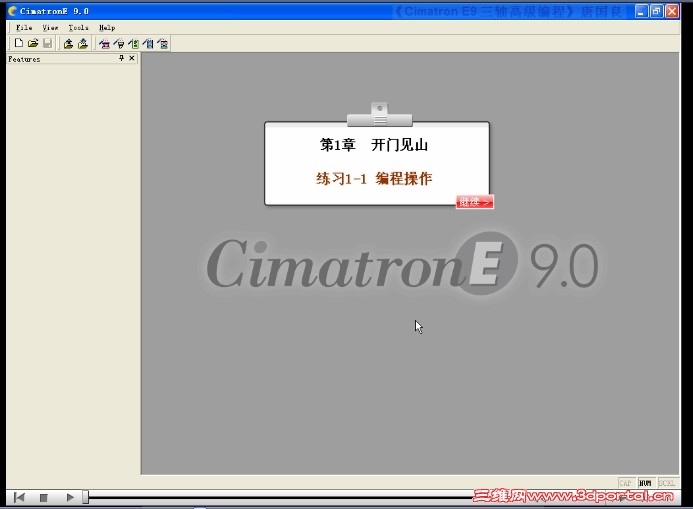Image resolution: width=693 pixels, height=509 pixels.
Task: Click the second folder with blue arrow icon
Action: click(83, 44)
